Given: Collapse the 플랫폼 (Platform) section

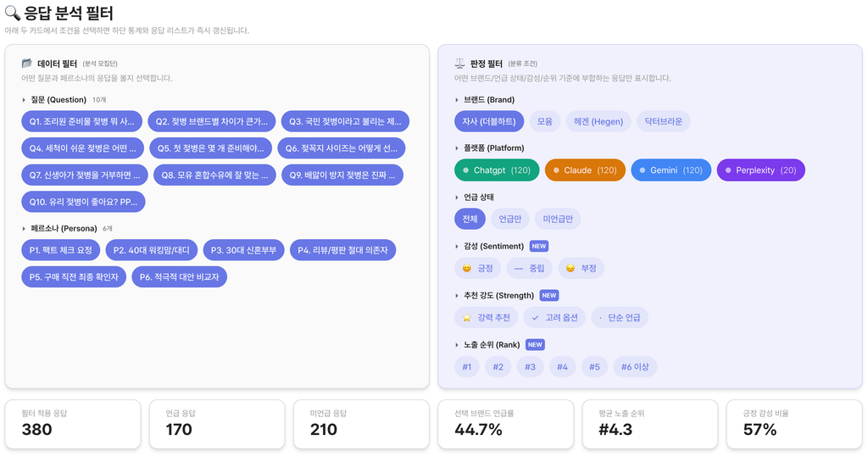Looking at the screenshot, I should tap(457, 148).
